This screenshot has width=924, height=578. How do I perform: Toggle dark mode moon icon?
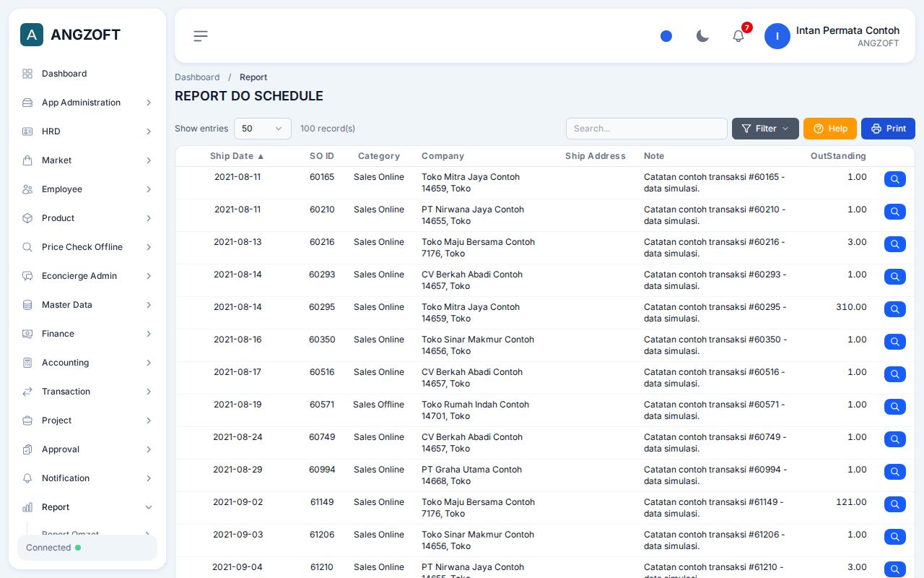click(x=702, y=36)
